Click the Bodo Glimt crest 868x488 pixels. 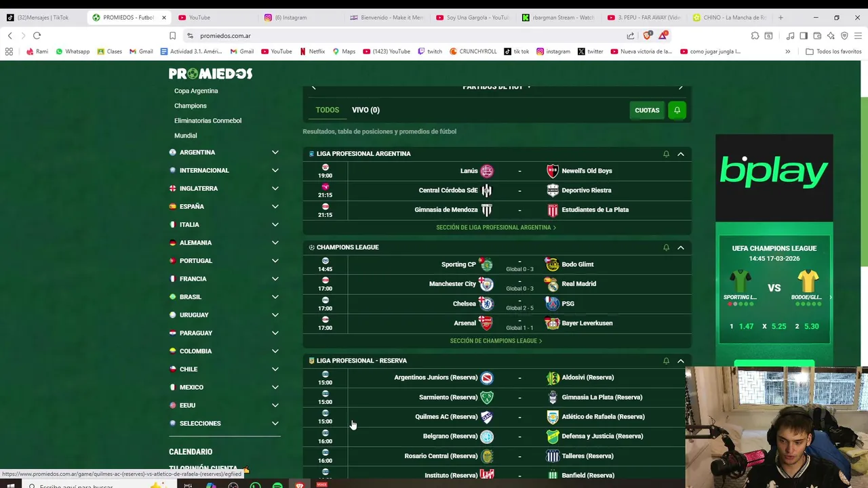click(x=553, y=264)
